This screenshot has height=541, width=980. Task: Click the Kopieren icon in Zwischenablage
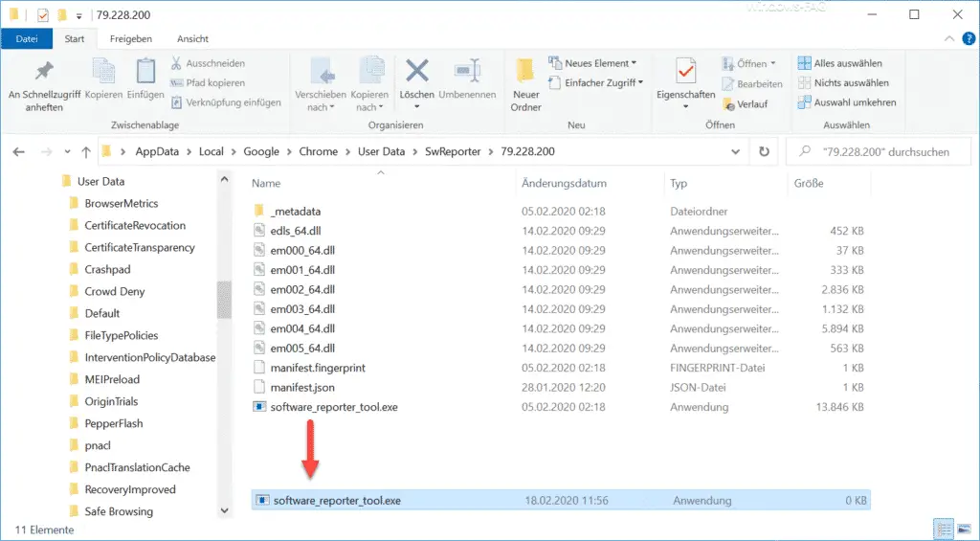coord(103,71)
